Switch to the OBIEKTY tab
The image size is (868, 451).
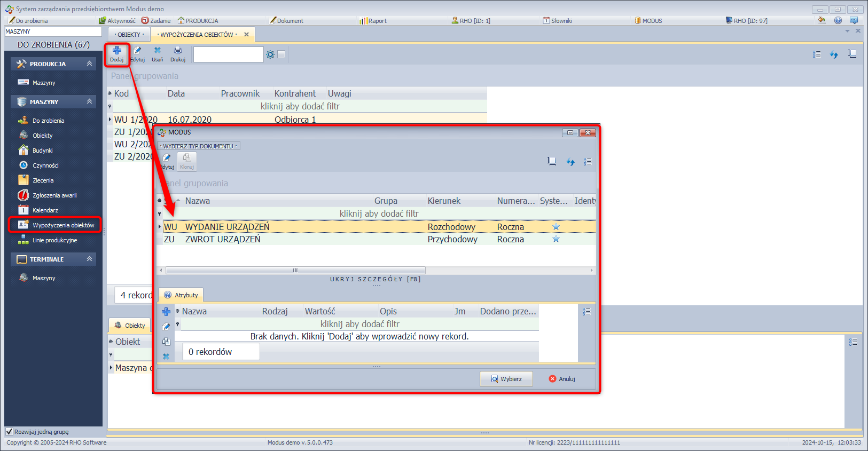[x=129, y=35]
